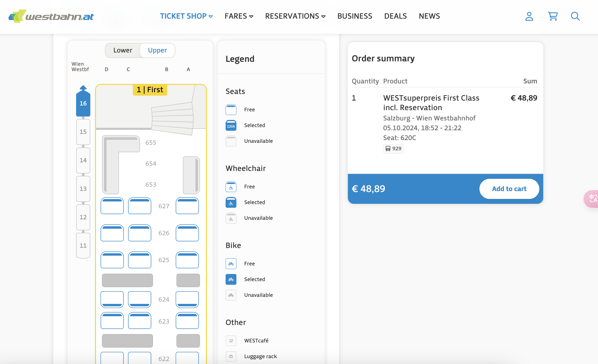Click the train 929 badge
This screenshot has width=598, height=364.
click(393, 148)
